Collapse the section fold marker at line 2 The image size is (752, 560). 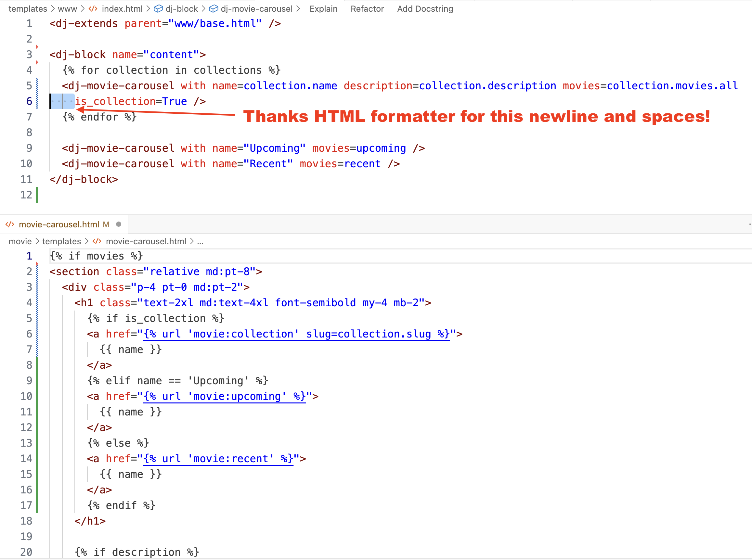[37, 264]
